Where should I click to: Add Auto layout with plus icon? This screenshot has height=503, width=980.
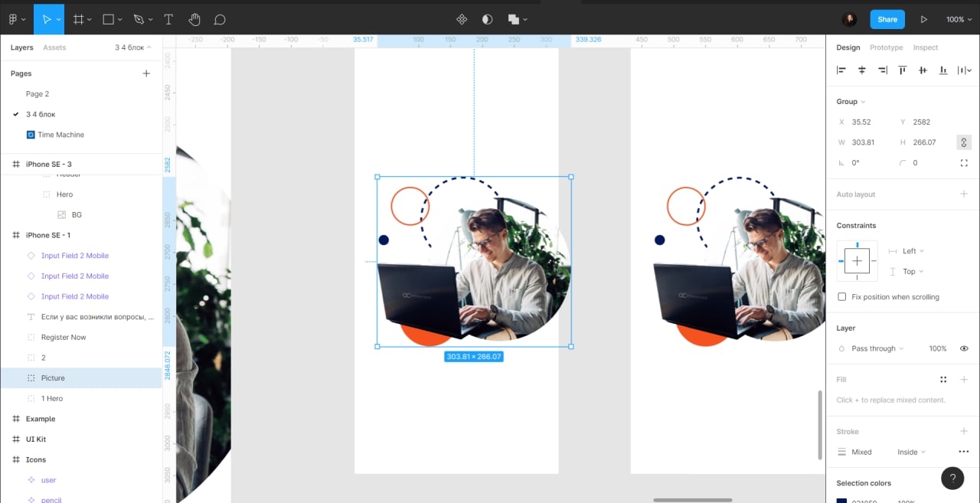coord(964,194)
